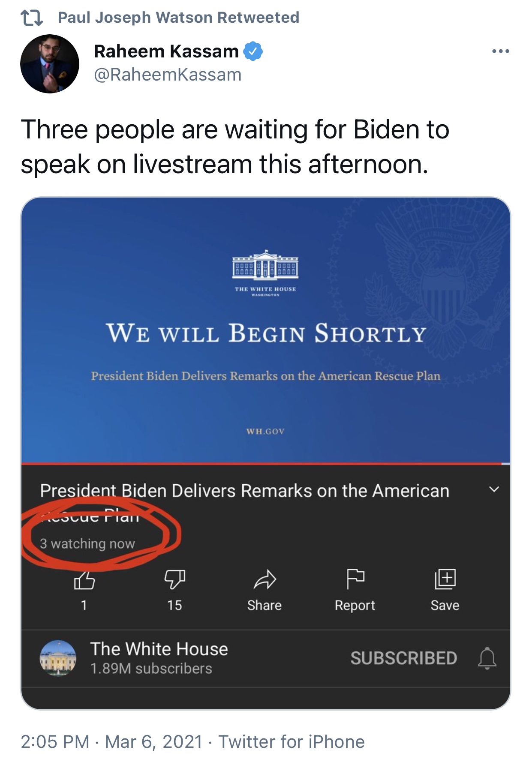Open The White House channel avatar
532x768 pixels.
click(x=58, y=658)
